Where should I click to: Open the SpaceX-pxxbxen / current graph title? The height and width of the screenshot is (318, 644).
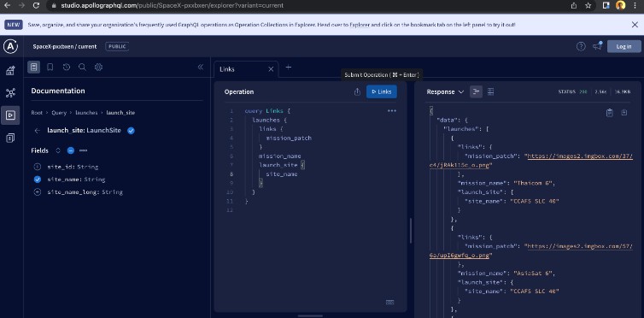pos(65,46)
